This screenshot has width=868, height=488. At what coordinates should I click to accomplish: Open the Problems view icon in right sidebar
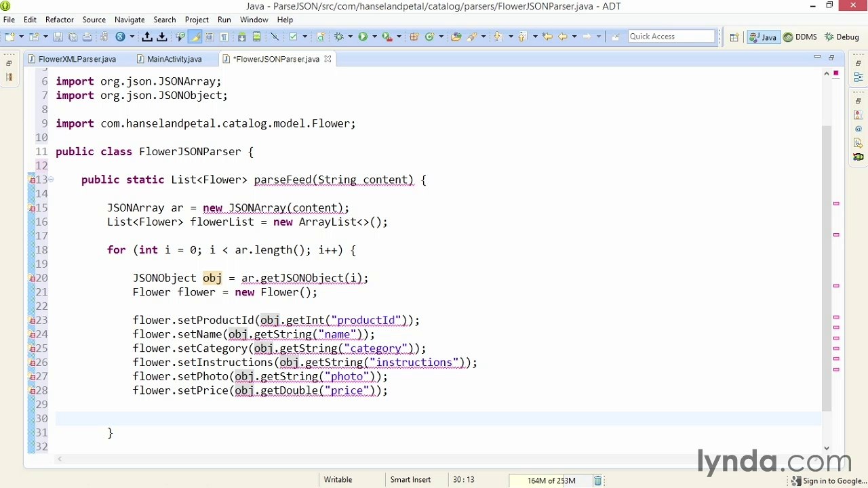click(858, 115)
